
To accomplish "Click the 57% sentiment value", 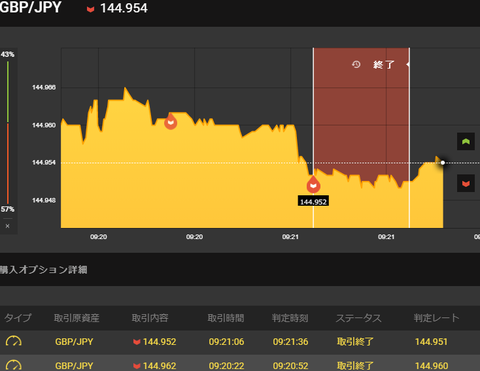I will tap(7, 209).
